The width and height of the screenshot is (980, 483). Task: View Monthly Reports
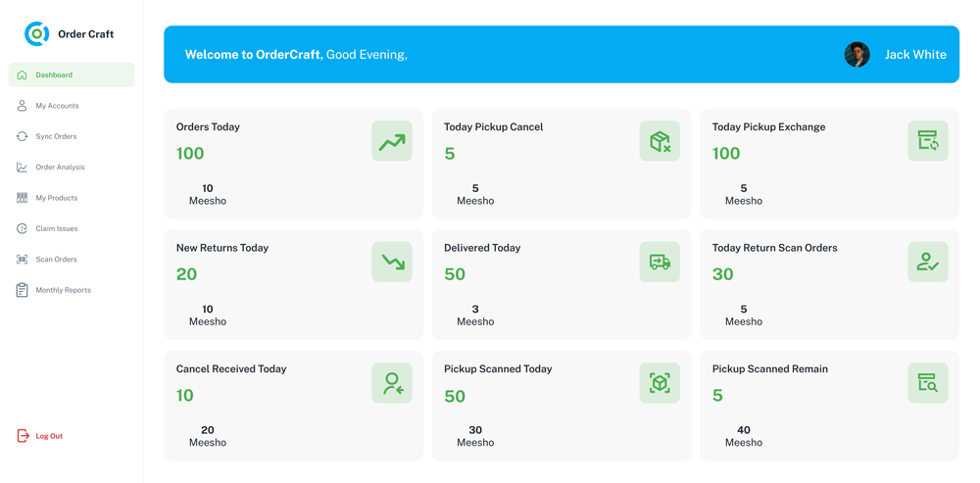(x=63, y=290)
